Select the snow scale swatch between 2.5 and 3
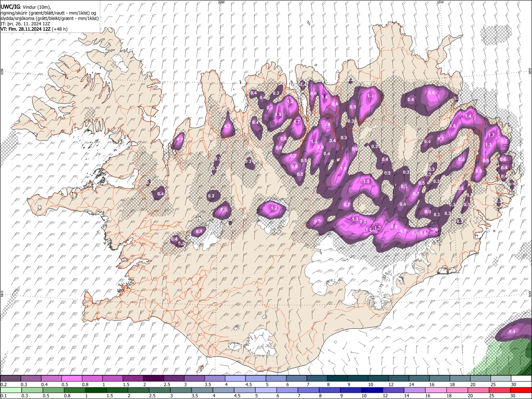Screen dimensions: 532x399 tap(173, 379)
